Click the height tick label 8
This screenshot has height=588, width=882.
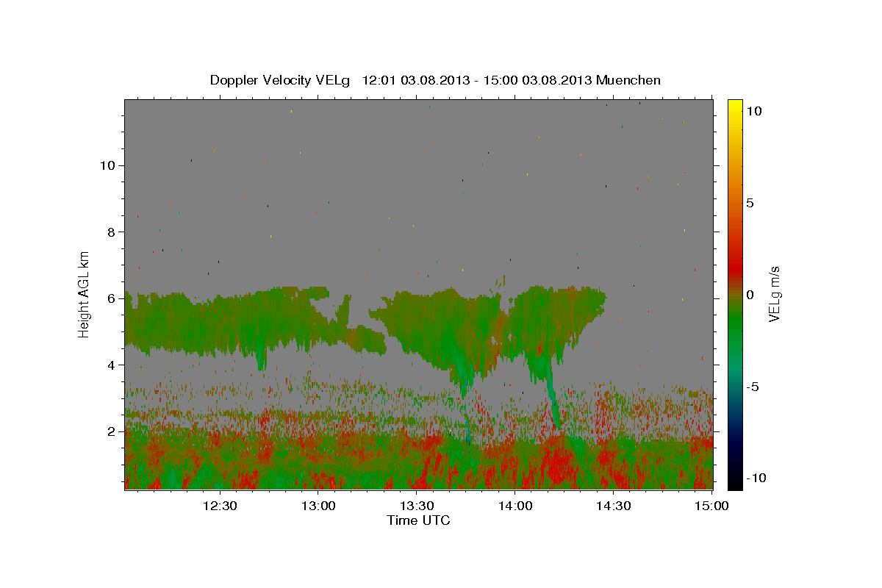[x=111, y=232]
